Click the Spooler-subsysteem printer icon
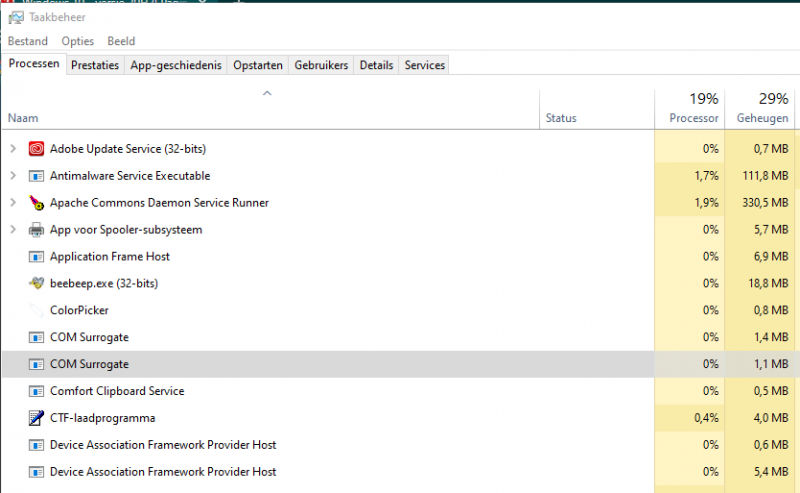Screen dimensions: 800x493 [x=37, y=230]
